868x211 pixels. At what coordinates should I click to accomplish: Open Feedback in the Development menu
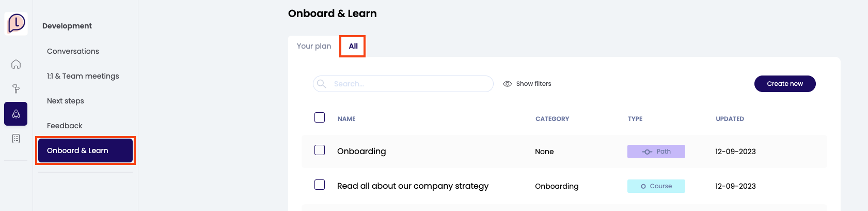[65, 126]
